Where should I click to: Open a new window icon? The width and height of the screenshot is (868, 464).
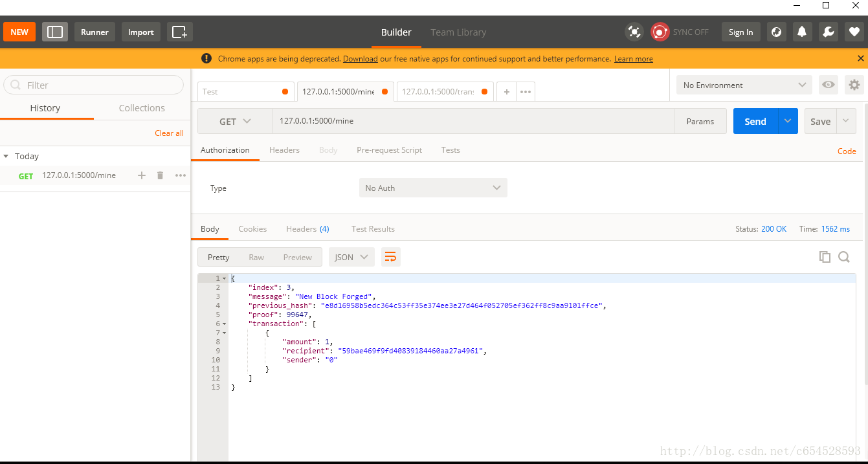179,32
